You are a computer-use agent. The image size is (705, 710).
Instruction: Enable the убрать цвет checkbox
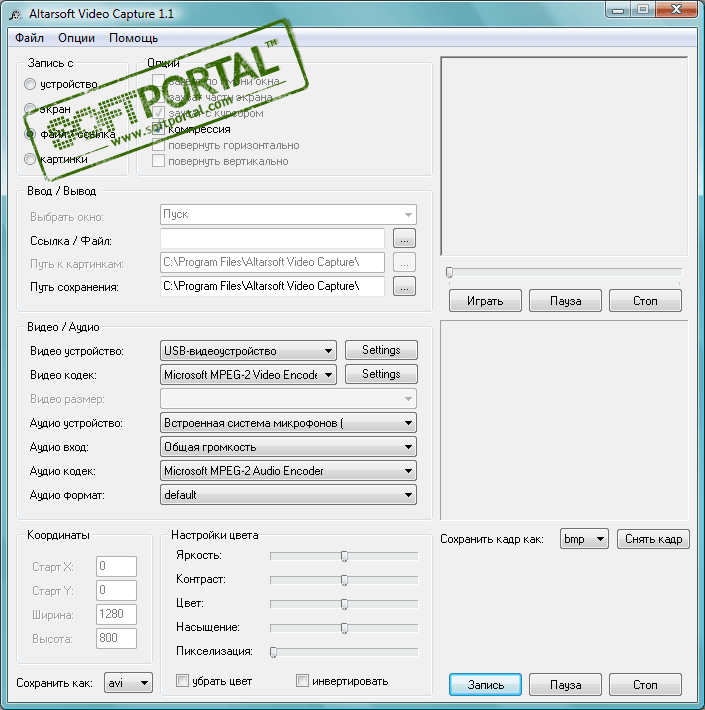coord(182,681)
